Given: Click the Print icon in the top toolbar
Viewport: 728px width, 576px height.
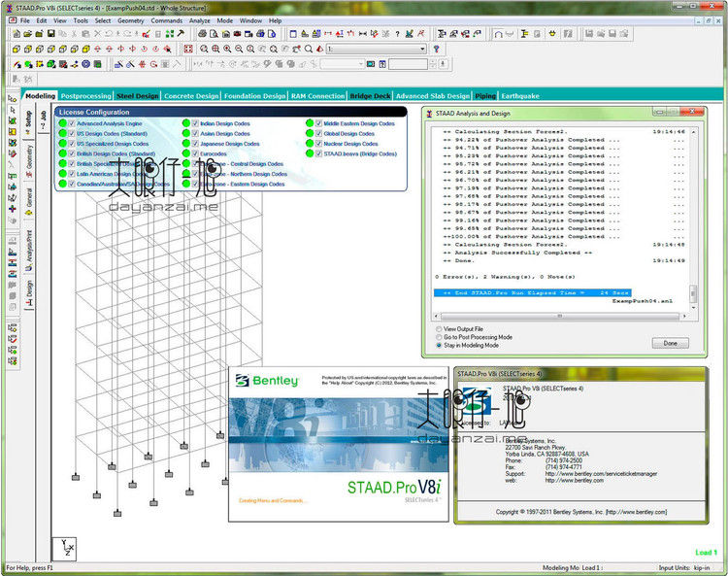Looking at the screenshot, I should (203, 34).
